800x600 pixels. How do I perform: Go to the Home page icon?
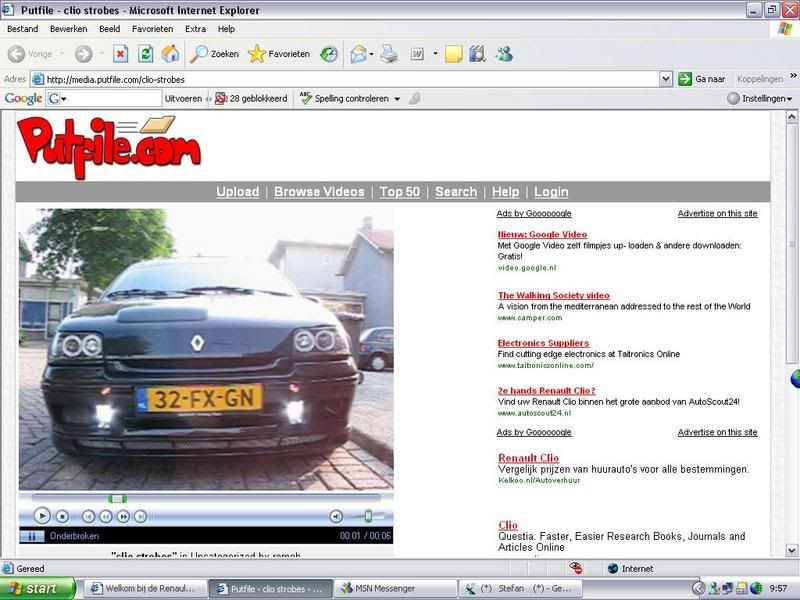click(x=170, y=54)
